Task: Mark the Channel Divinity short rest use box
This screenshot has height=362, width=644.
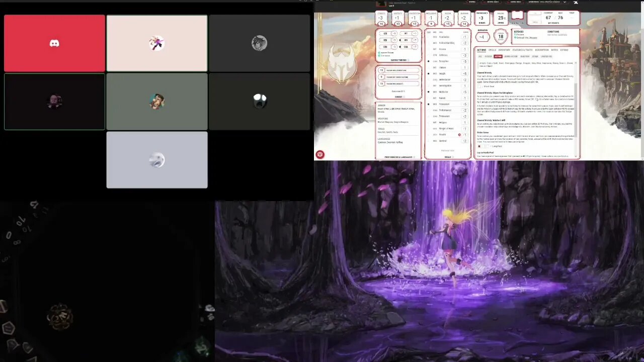Action: (x=479, y=86)
